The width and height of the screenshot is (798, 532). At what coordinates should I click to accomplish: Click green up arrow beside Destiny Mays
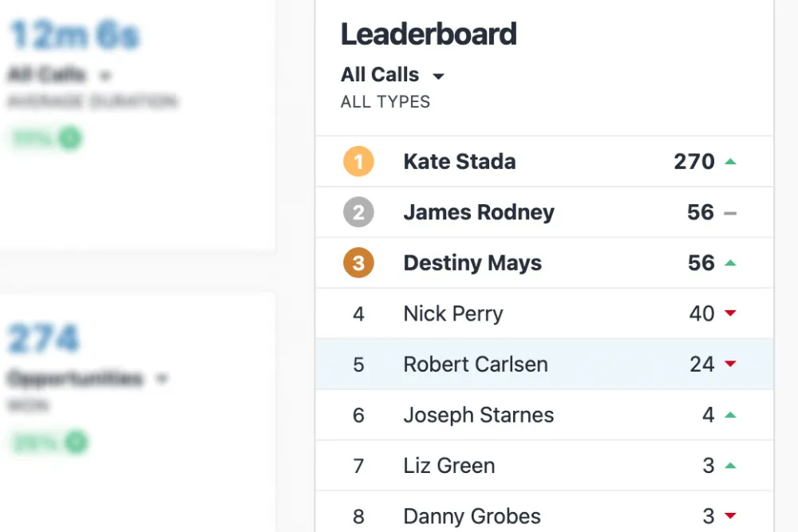pos(729,263)
